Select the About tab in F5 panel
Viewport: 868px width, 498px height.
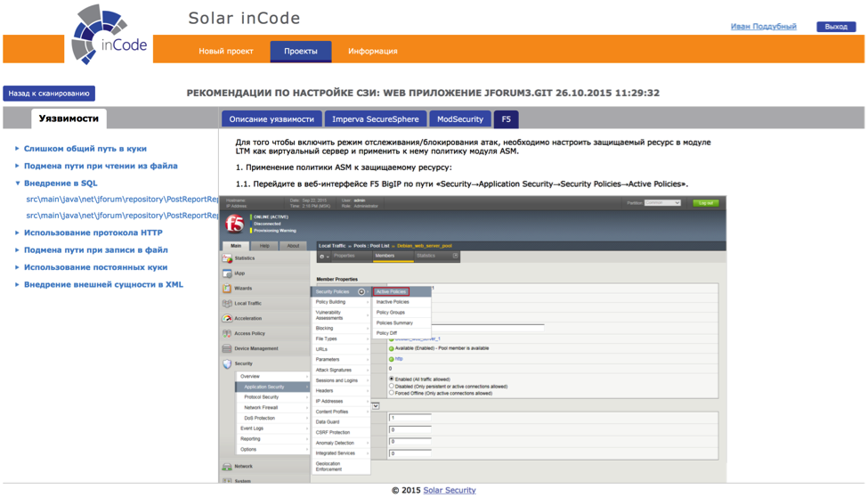[x=294, y=246]
